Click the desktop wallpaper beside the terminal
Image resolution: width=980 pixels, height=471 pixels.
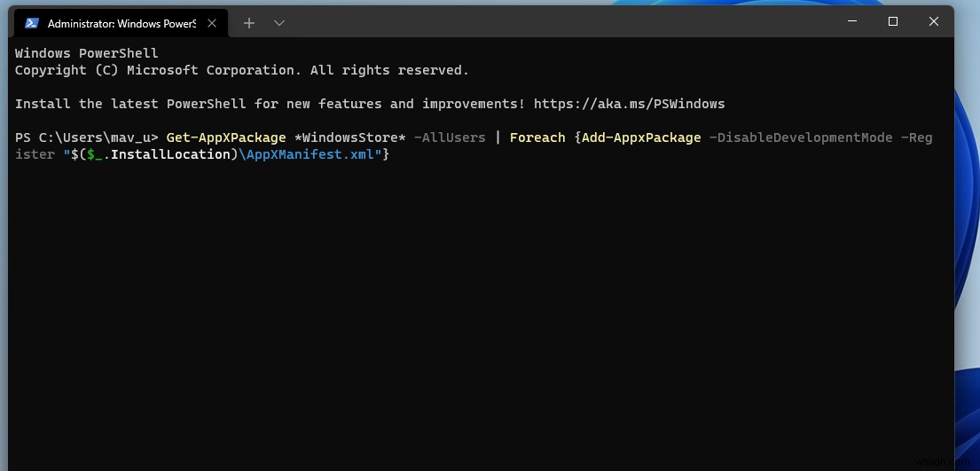tap(967, 266)
